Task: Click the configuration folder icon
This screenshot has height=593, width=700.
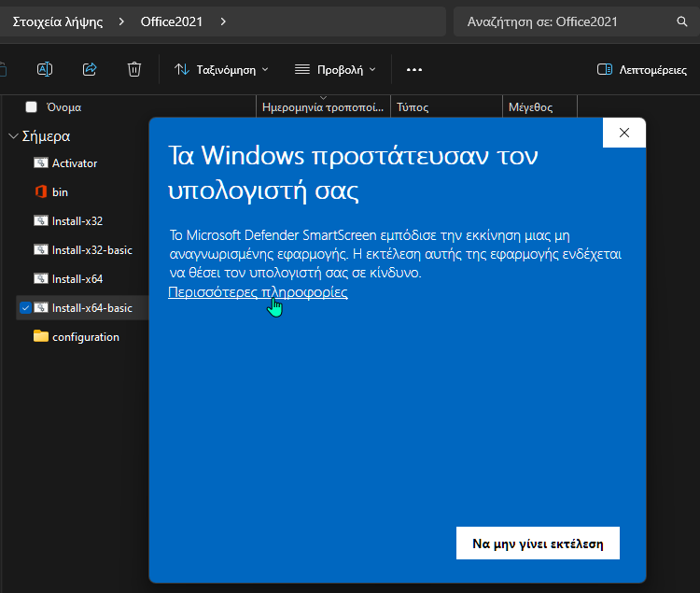Action: pos(41,336)
